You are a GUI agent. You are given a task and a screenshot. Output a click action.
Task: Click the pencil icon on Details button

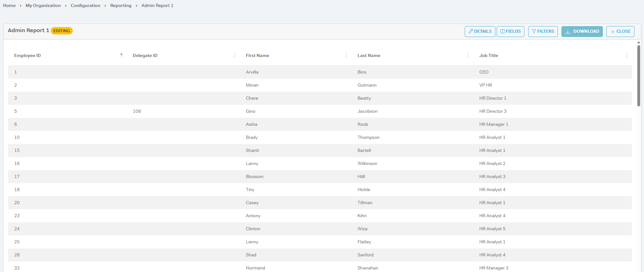[470, 32]
